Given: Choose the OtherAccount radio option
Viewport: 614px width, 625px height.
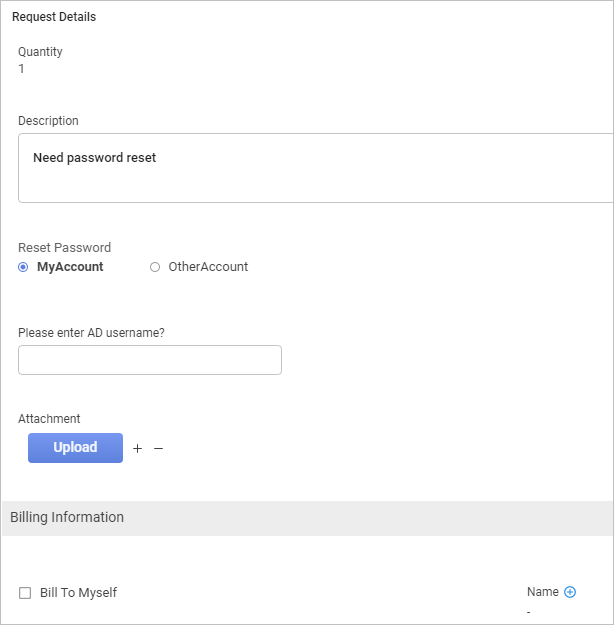Looking at the screenshot, I should click(155, 267).
